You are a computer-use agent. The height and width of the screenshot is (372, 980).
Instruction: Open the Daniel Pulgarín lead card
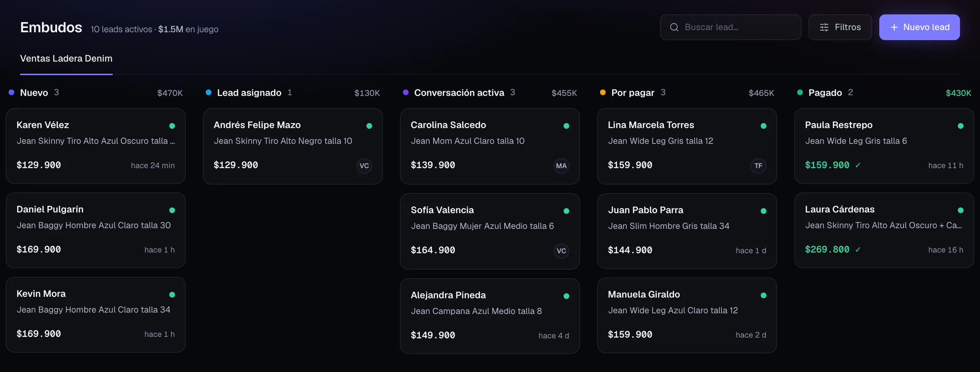click(96, 230)
